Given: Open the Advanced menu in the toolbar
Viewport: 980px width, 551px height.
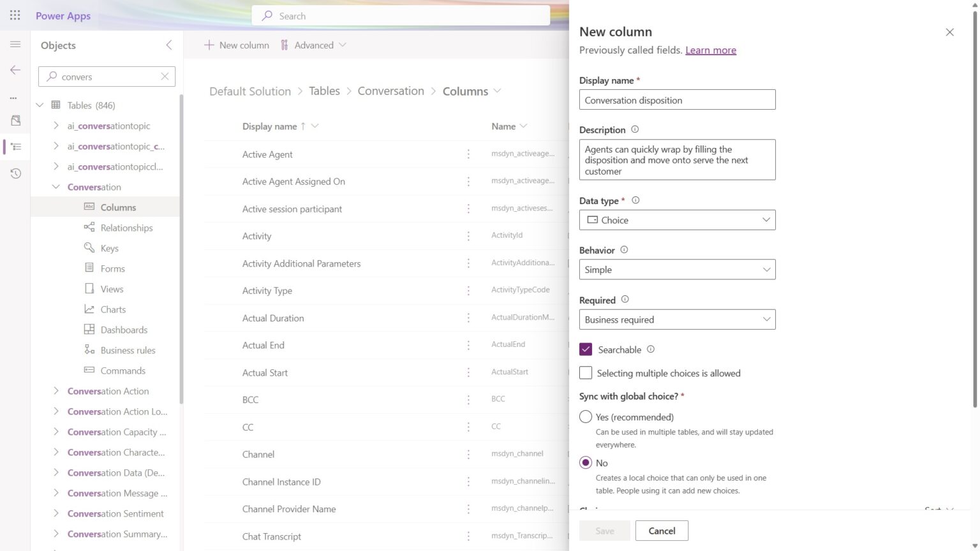Looking at the screenshot, I should coord(314,45).
